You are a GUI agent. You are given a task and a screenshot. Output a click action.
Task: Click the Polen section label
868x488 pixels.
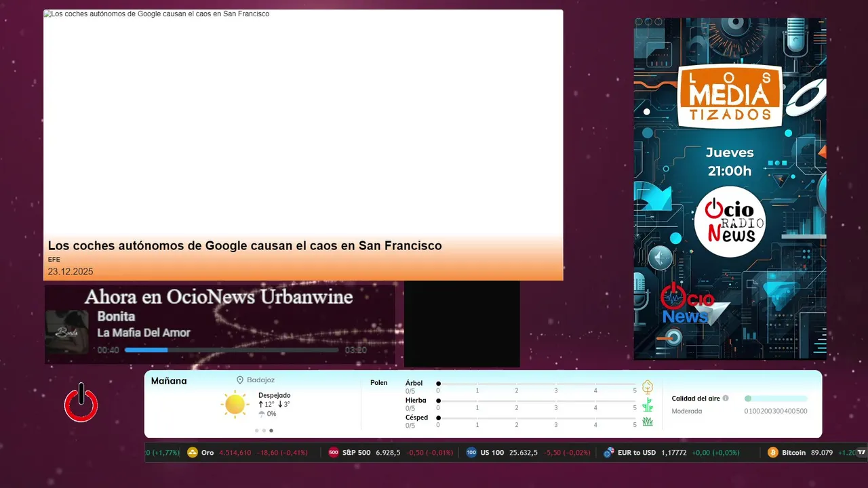(379, 383)
